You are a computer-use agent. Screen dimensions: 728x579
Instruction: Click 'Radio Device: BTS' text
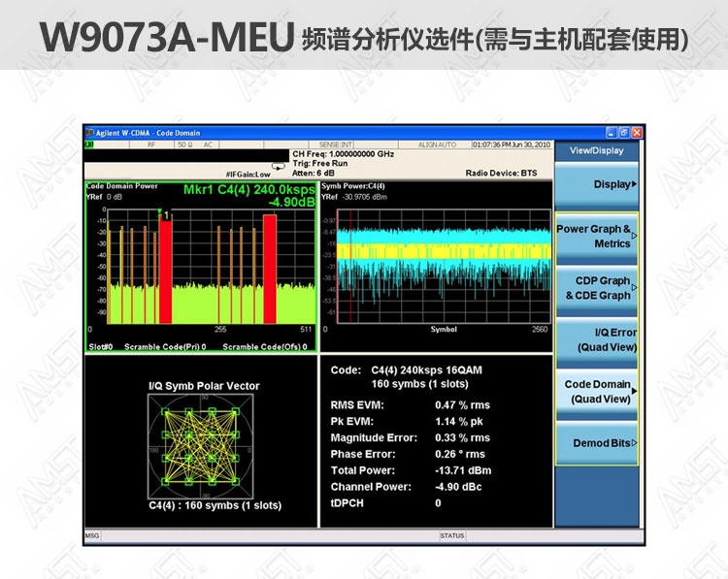pyautogui.click(x=502, y=173)
